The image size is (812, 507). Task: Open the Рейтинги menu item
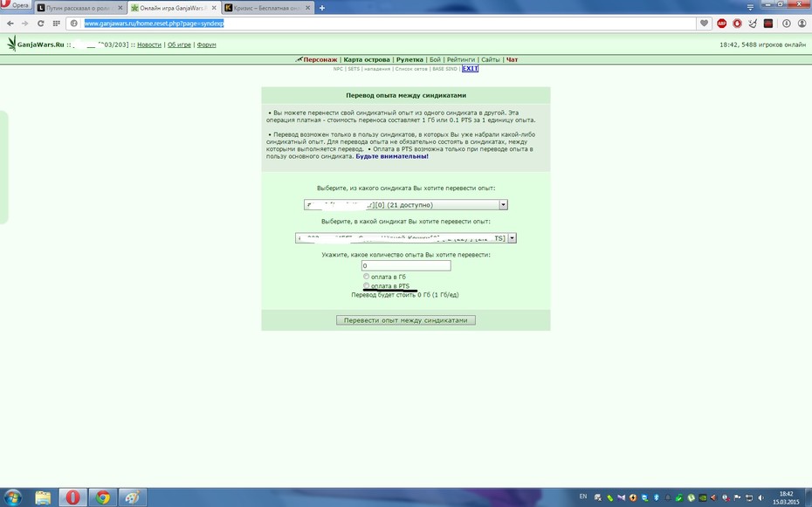tap(460, 59)
